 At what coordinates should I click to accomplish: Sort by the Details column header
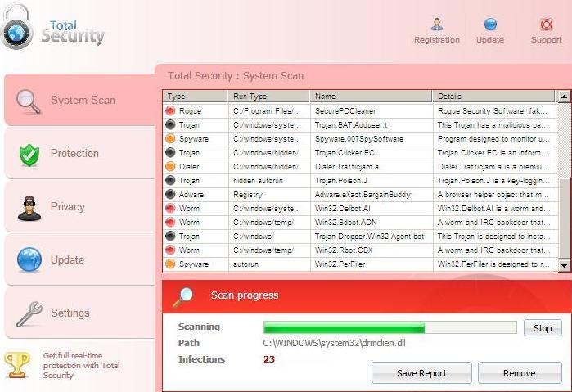tap(493, 97)
